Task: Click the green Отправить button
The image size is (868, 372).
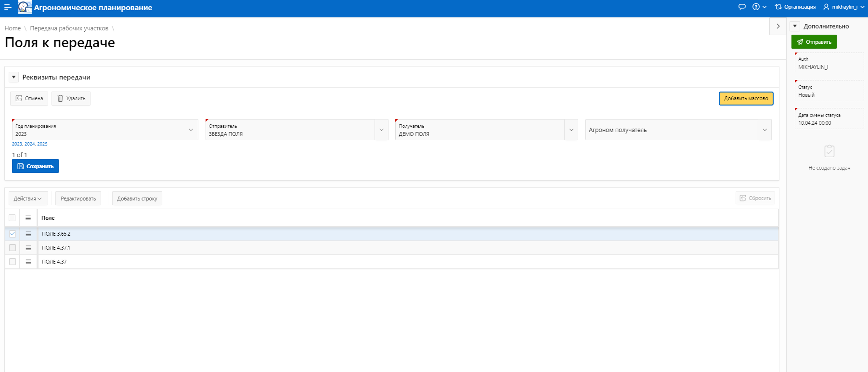Action: [814, 42]
